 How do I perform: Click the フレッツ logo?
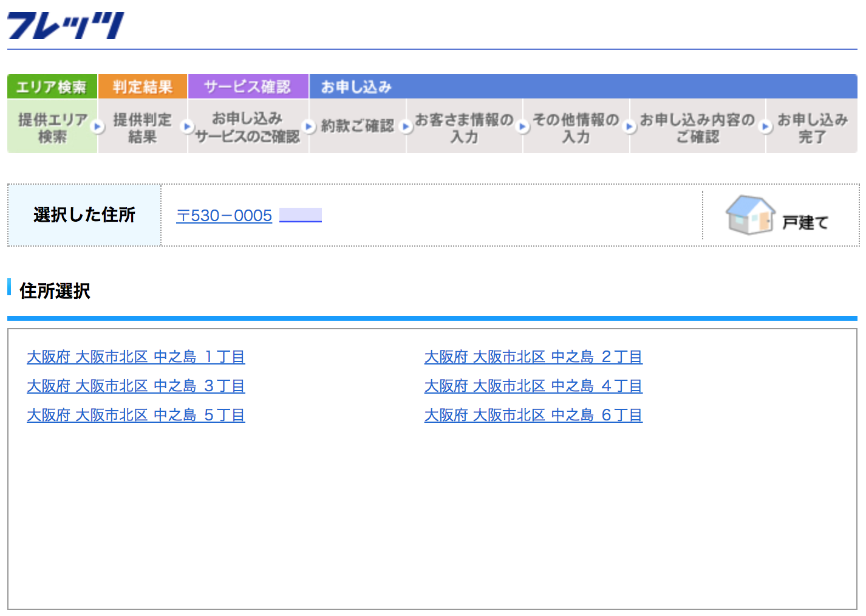(x=66, y=26)
